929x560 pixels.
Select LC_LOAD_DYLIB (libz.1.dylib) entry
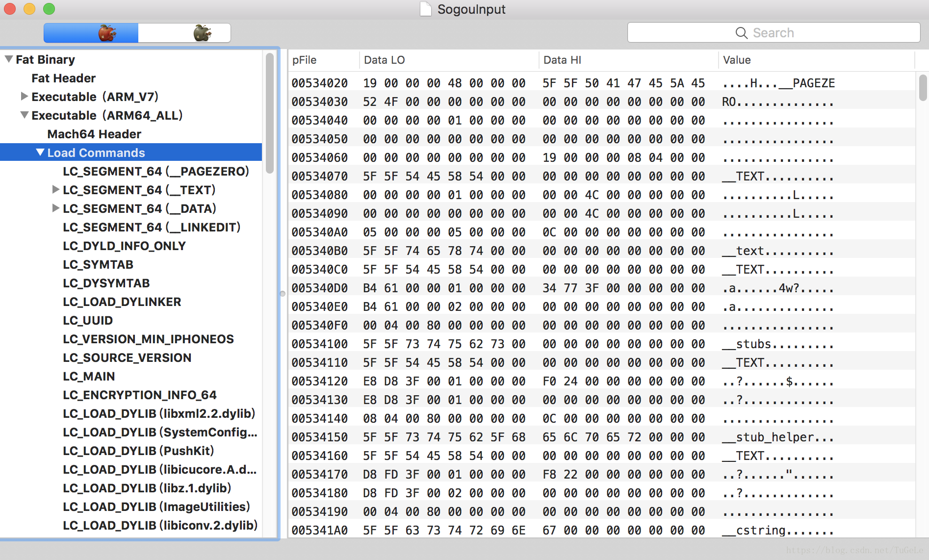coord(147,488)
